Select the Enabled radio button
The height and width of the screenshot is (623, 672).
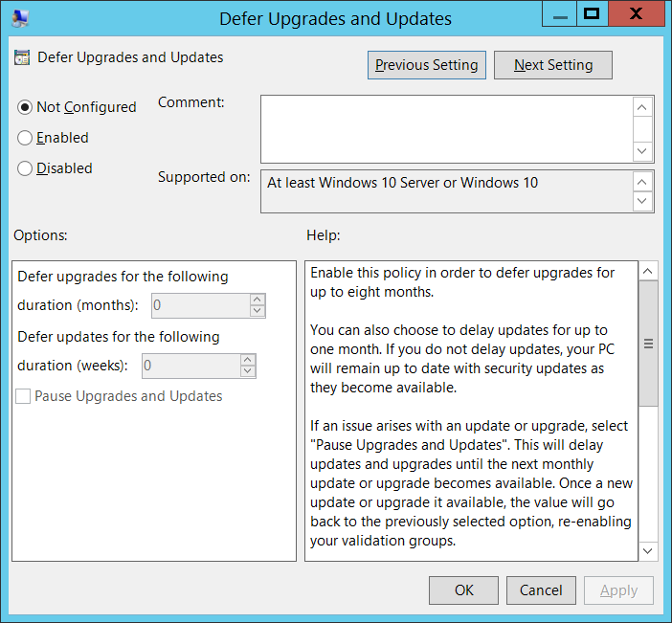tap(26, 138)
